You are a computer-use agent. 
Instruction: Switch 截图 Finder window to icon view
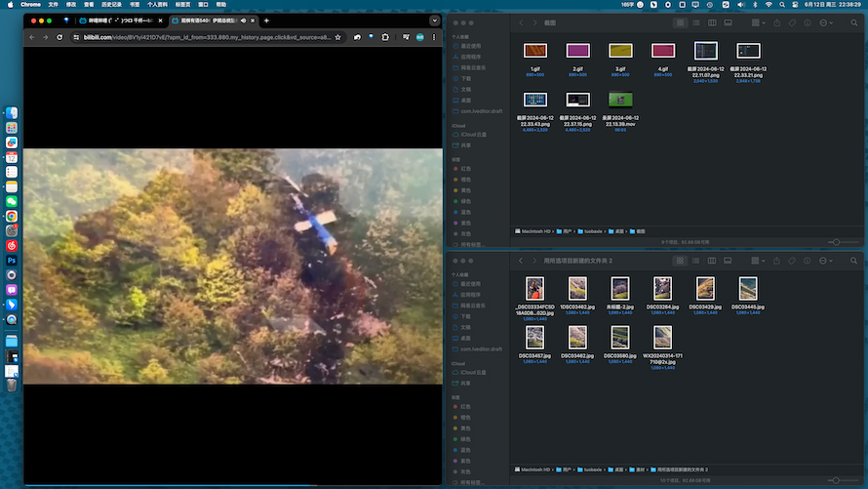pos(681,22)
